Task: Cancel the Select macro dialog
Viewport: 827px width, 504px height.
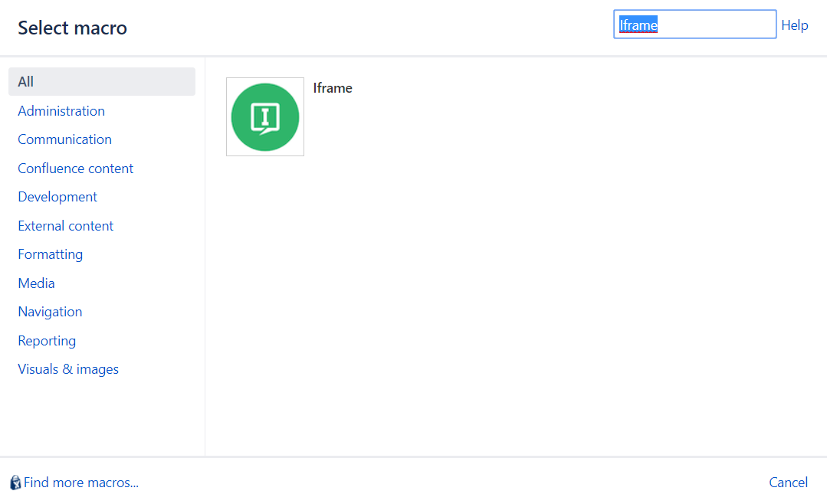Action: click(x=788, y=483)
